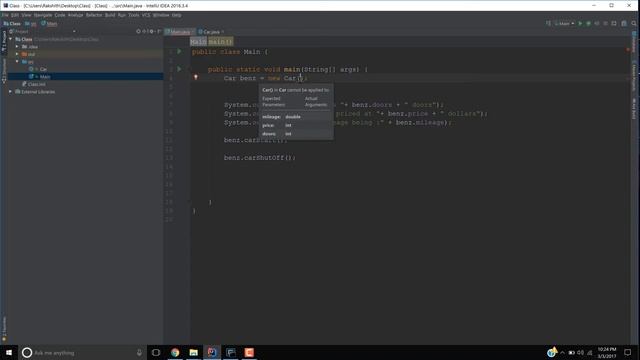Open the Tools menu
Screen dimensions: 640x360
point(133,15)
